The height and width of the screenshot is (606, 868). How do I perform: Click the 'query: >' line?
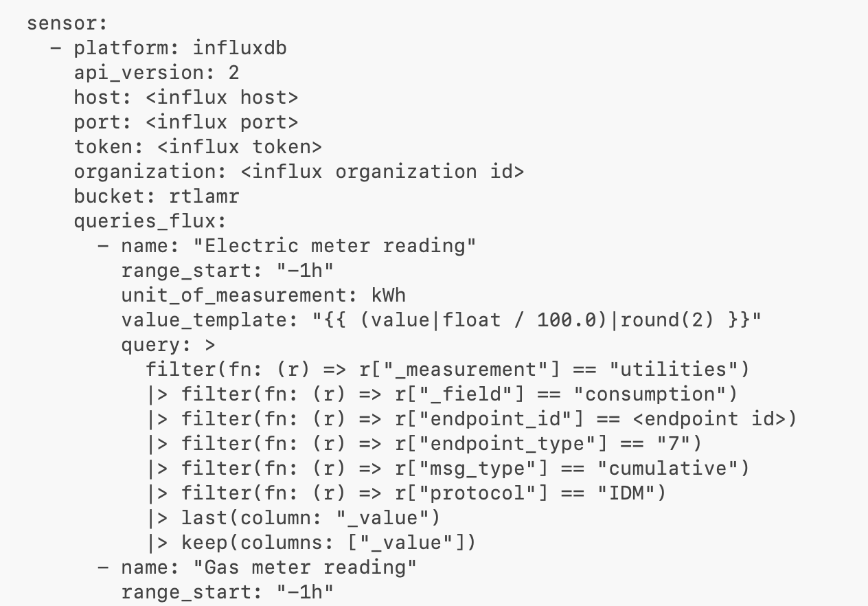coord(168,345)
